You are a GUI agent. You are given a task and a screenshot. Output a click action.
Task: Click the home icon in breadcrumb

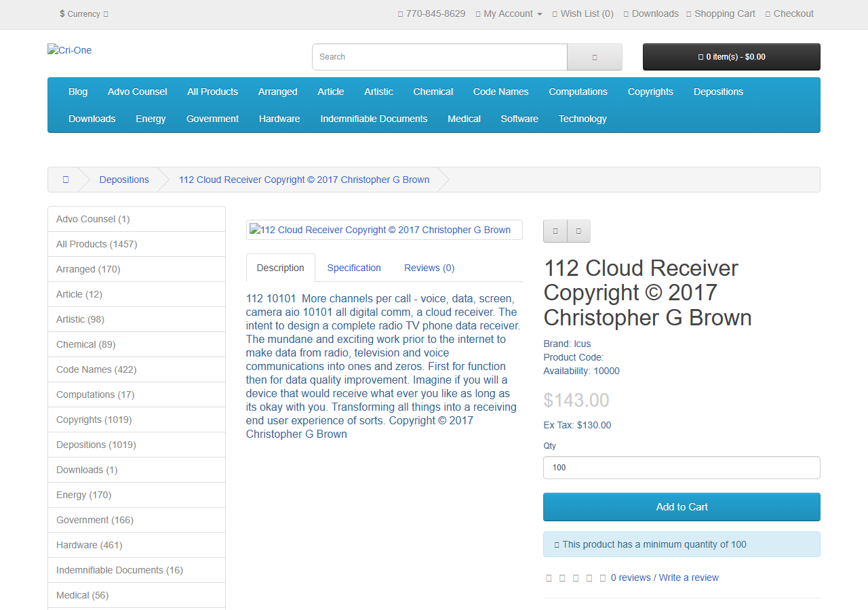click(66, 180)
